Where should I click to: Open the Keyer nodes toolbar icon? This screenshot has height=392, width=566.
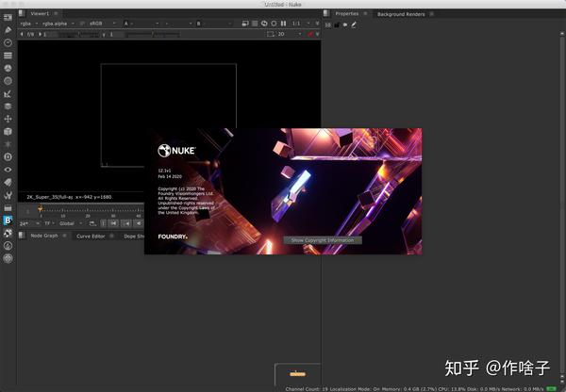point(8,94)
